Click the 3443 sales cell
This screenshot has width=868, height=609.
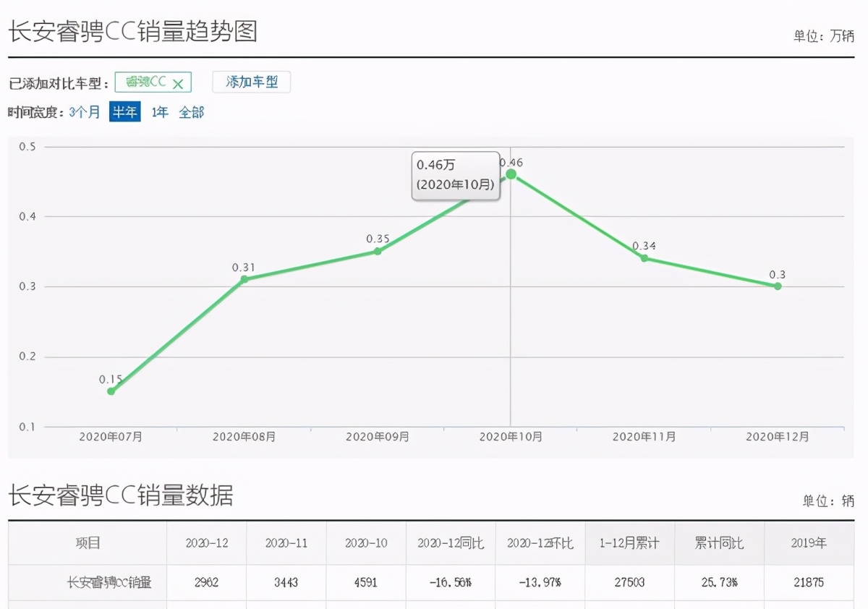pos(286,582)
